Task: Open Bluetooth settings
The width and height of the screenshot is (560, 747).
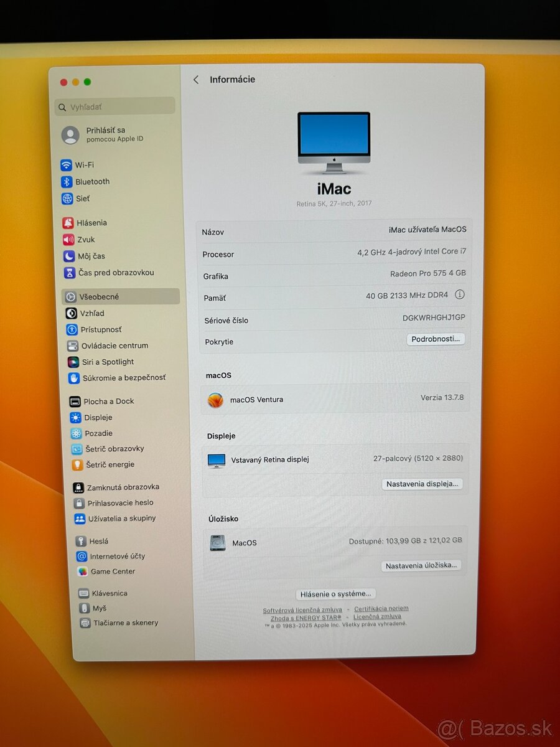Action: (92, 182)
